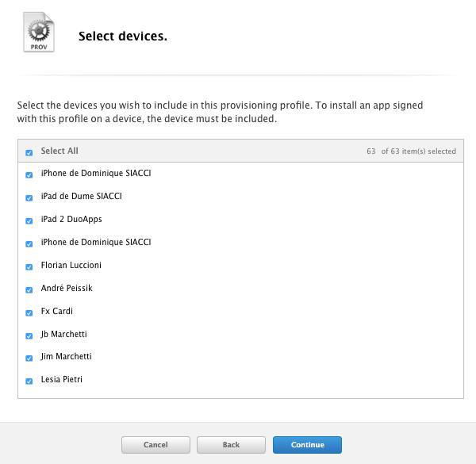The image size is (476, 464).
Task: Select the Florian Luccioni device row label
Action: [x=71, y=265]
